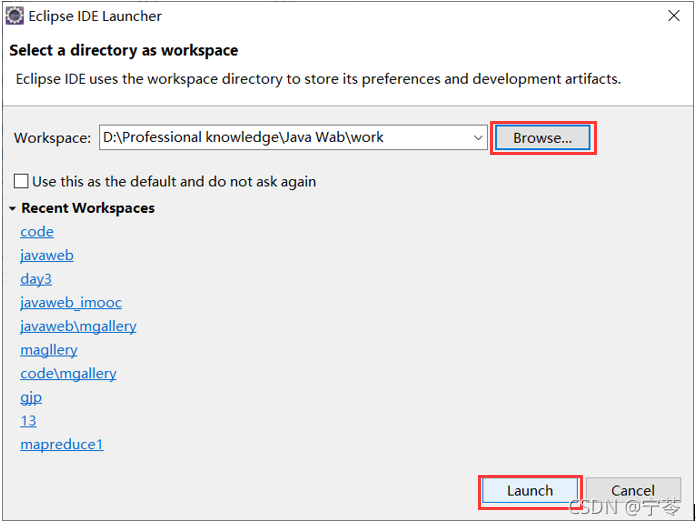Click the 'Recent Workspaces' heading label
The width and height of the screenshot is (696, 526).
coord(88,208)
